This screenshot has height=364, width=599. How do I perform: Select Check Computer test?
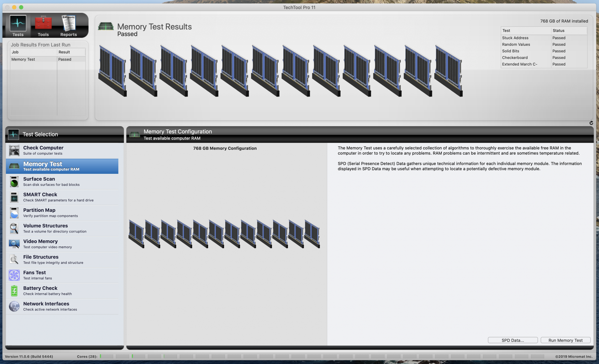tap(62, 150)
